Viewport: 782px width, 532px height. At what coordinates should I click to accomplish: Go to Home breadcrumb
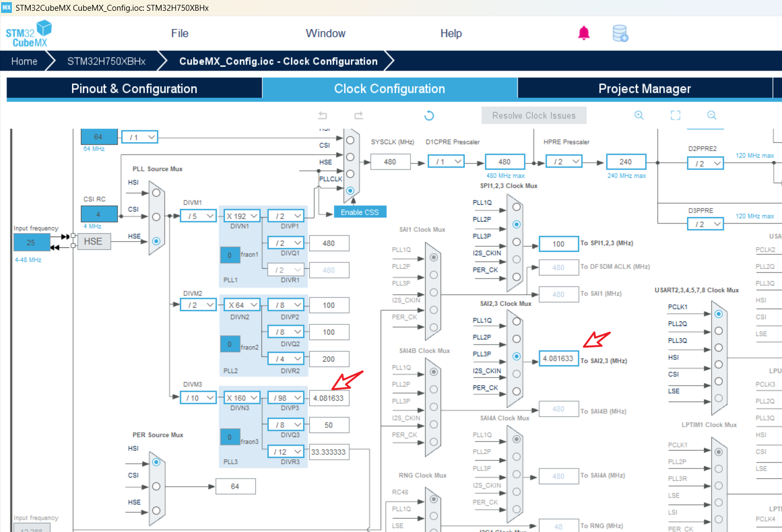coord(24,61)
